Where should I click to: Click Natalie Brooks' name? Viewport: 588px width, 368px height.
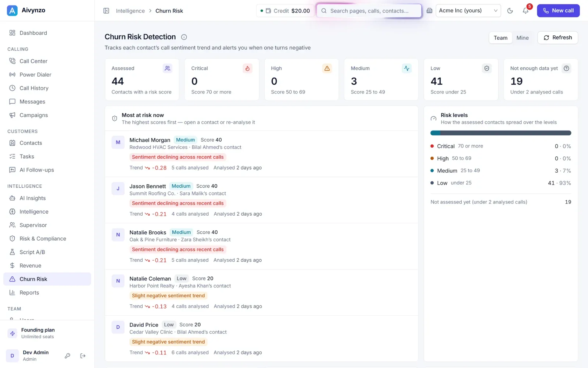pyautogui.click(x=148, y=233)
